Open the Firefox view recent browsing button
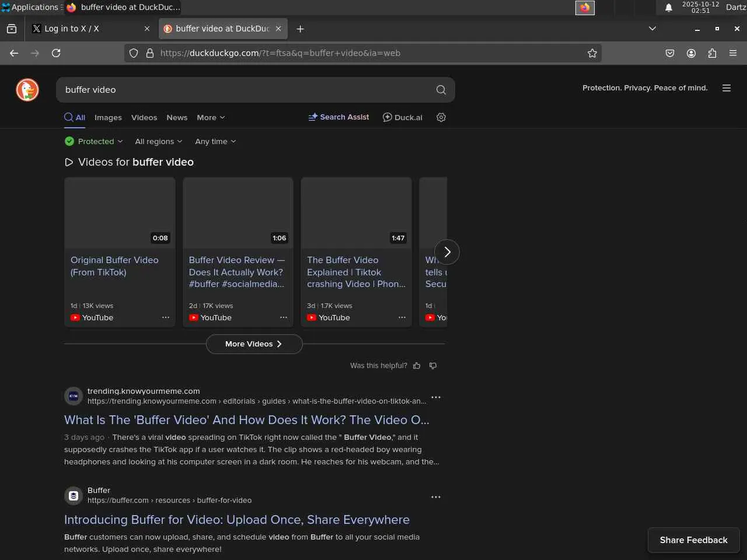The height and width of the screenshot is (560, 747). [12, 29]
